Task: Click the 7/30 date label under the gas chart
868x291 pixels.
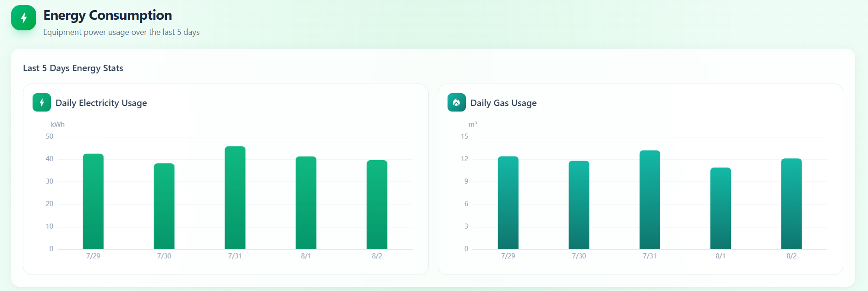Action: 579,256
